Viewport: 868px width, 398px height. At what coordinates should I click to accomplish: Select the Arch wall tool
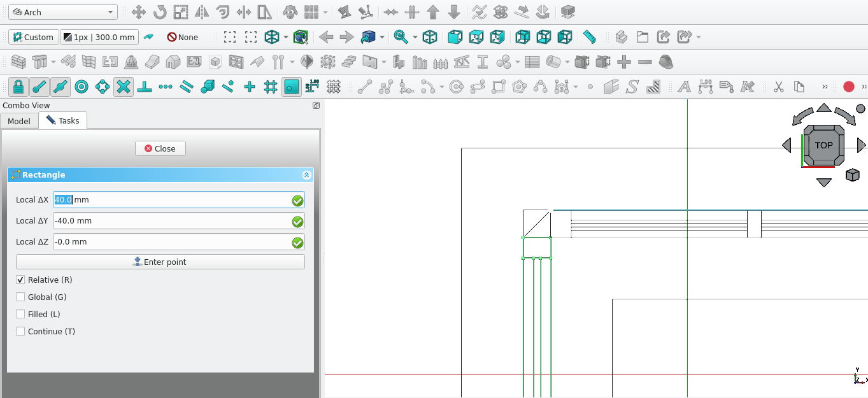pyautogui.click(x=18, y=62)
